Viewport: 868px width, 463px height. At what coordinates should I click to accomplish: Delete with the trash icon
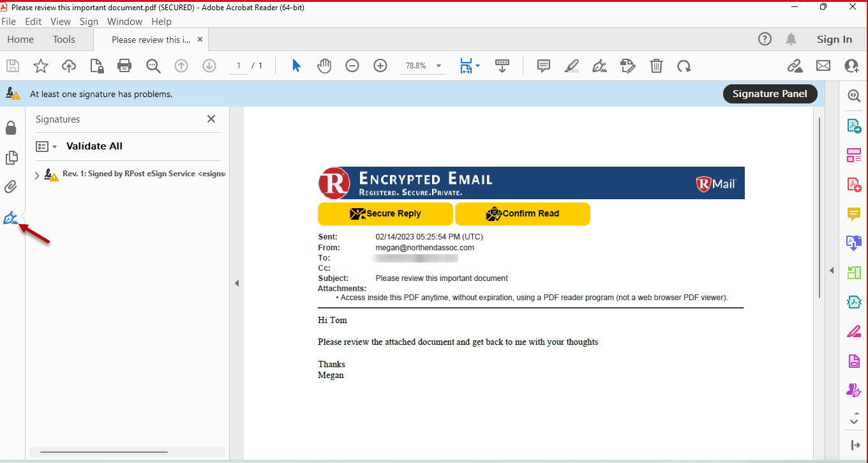point(656,66)
